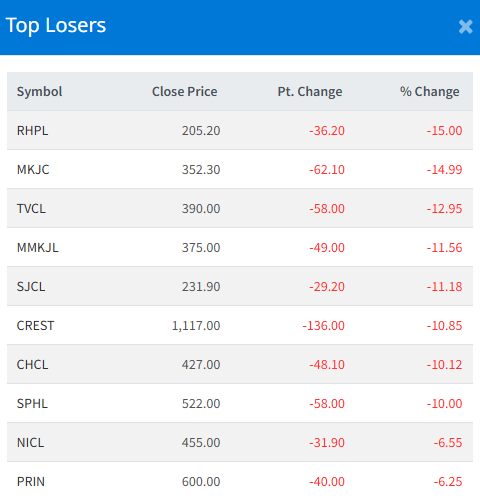Select the PRIN symbol
Image resolution: width=480 pixels, height=498 pixels.
[x=31, y=482]
